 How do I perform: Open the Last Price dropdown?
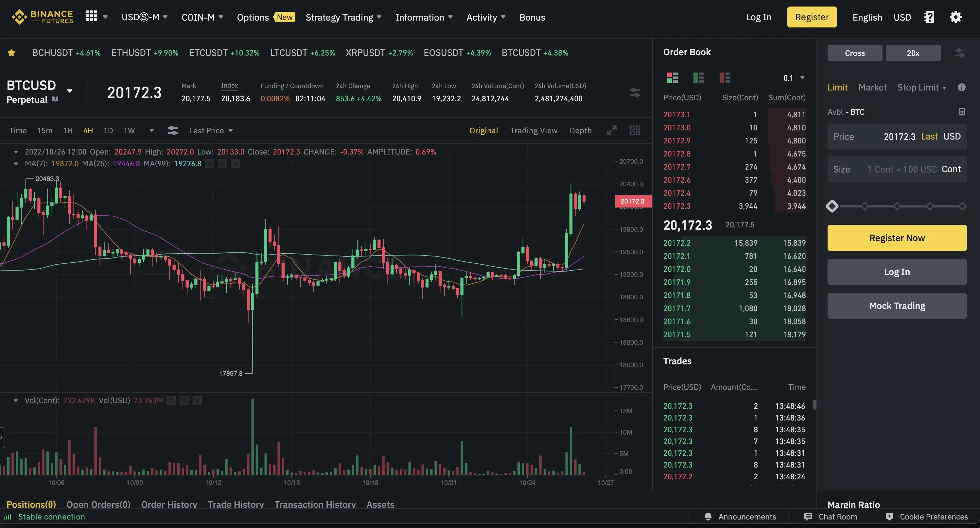pos(211,130)
